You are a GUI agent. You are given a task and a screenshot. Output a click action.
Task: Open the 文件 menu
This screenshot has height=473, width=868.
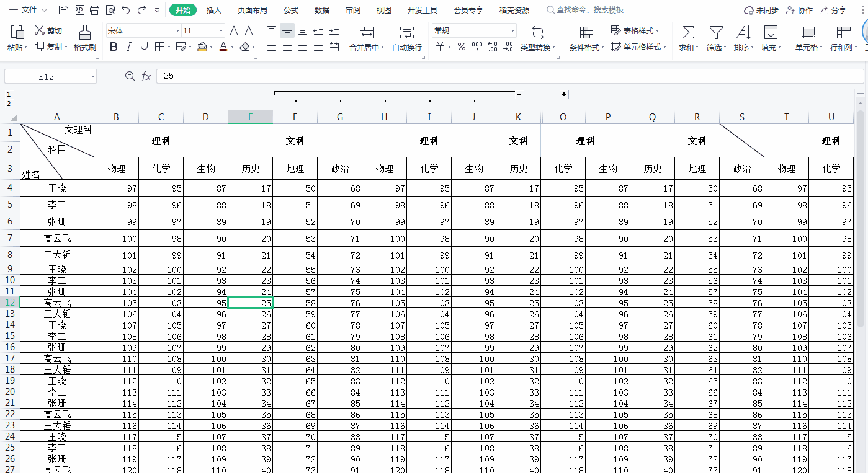click(28, 10)
